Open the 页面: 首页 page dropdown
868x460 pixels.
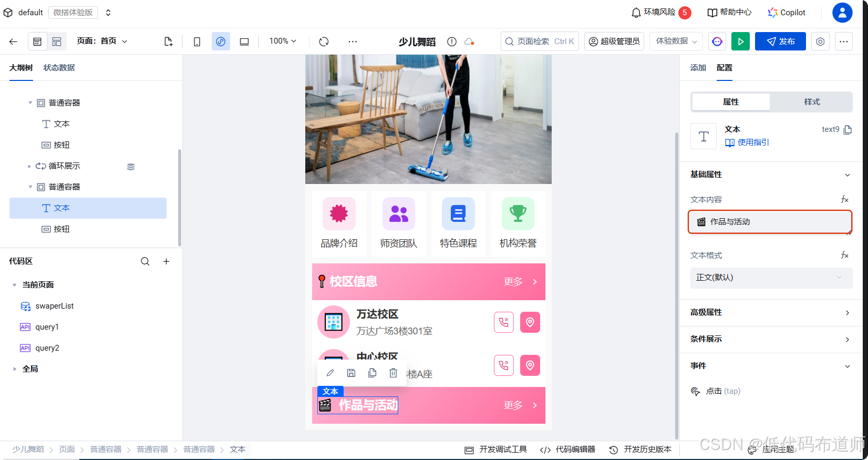(102, 41)
